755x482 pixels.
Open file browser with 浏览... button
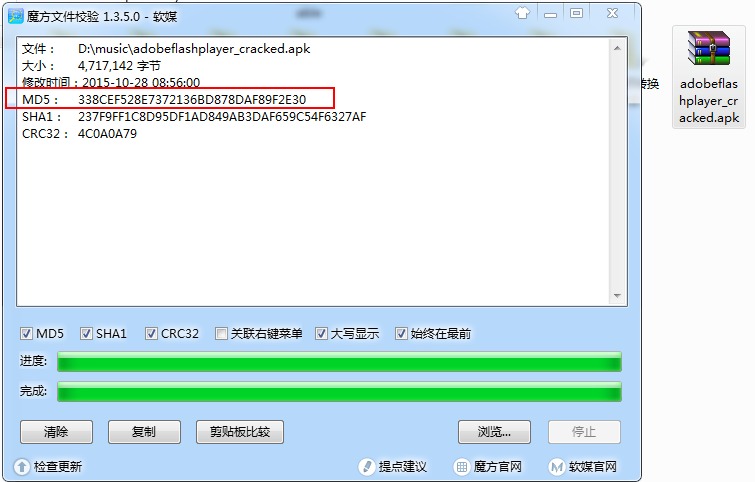[494, 432]
